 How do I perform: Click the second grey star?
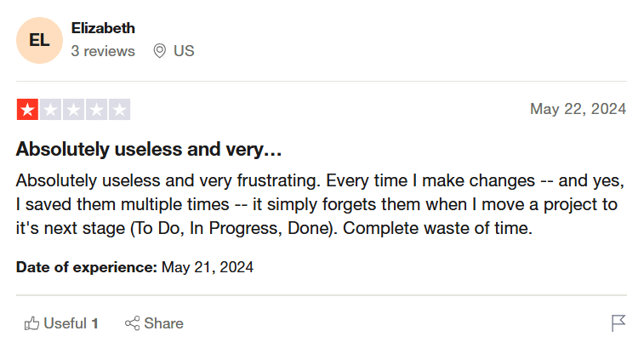click(x=50, y=110)
